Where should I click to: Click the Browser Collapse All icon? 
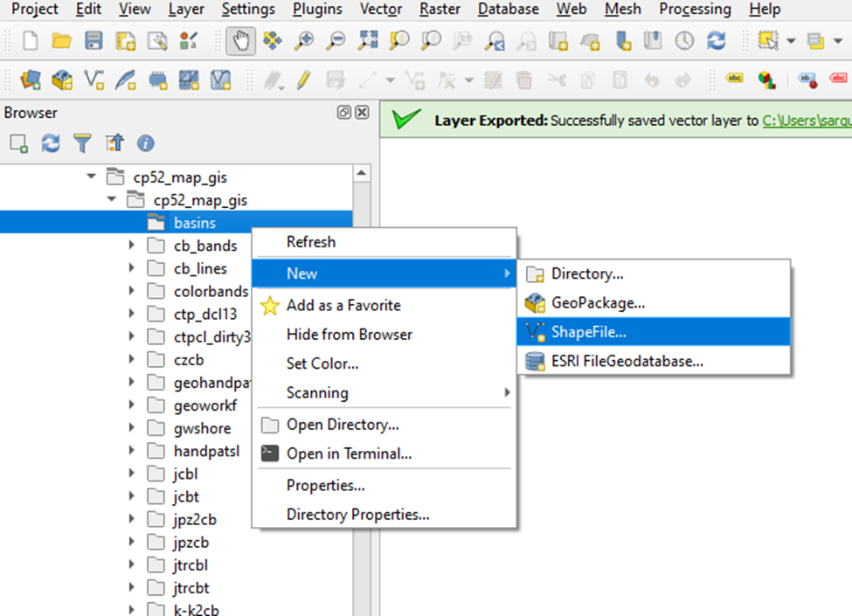coord(114,143)
